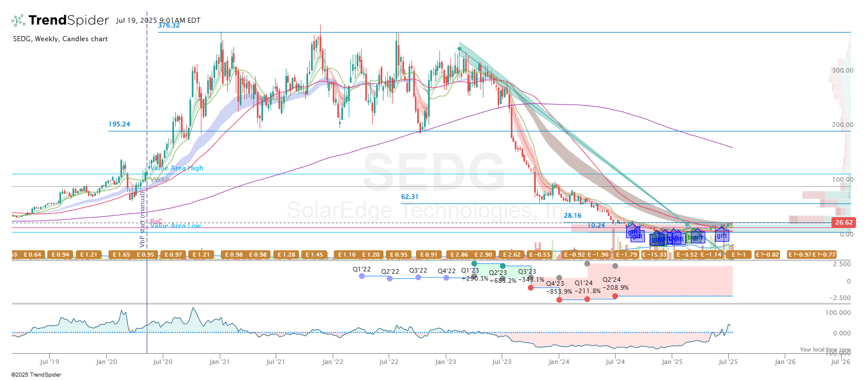
Task: Click the Value Area Low label
Action: [176, 226]
